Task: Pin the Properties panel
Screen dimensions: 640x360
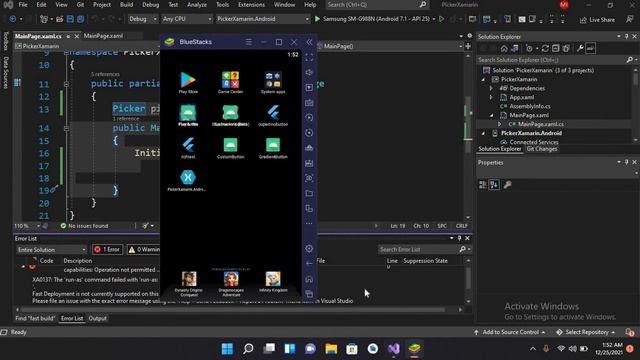Action: coord(627,162)
